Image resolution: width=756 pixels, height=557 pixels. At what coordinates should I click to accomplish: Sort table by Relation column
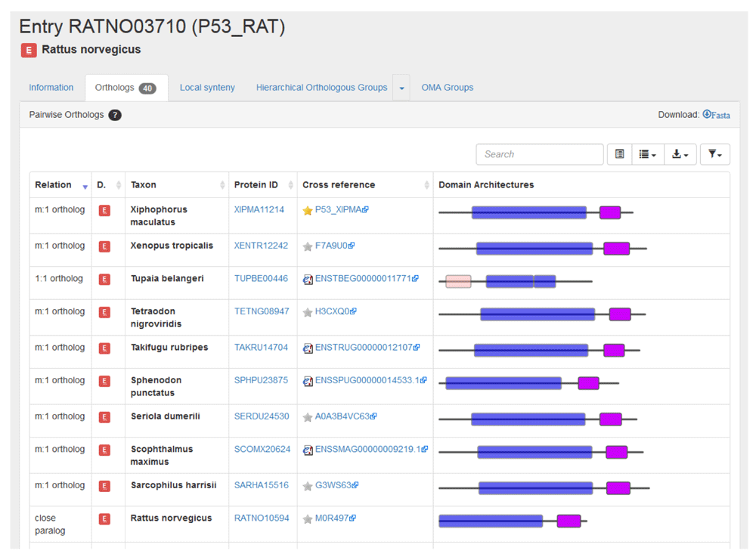coord(60,185)
